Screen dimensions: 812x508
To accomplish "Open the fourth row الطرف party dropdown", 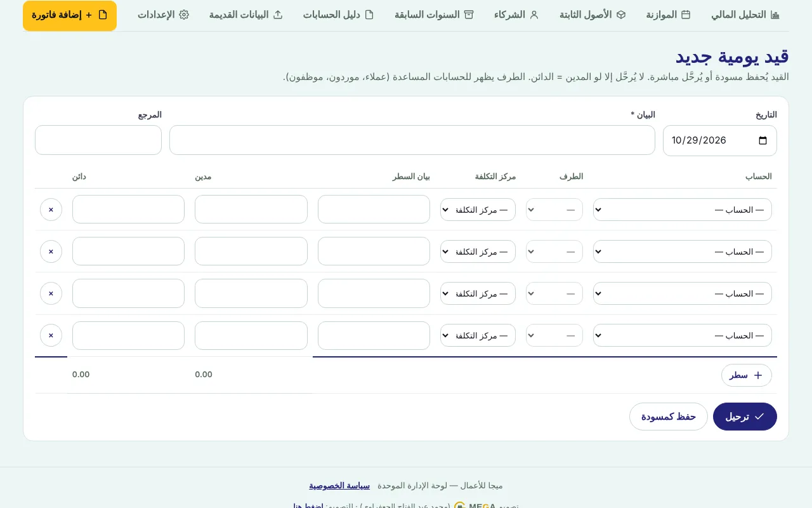I will click(554, 335).
